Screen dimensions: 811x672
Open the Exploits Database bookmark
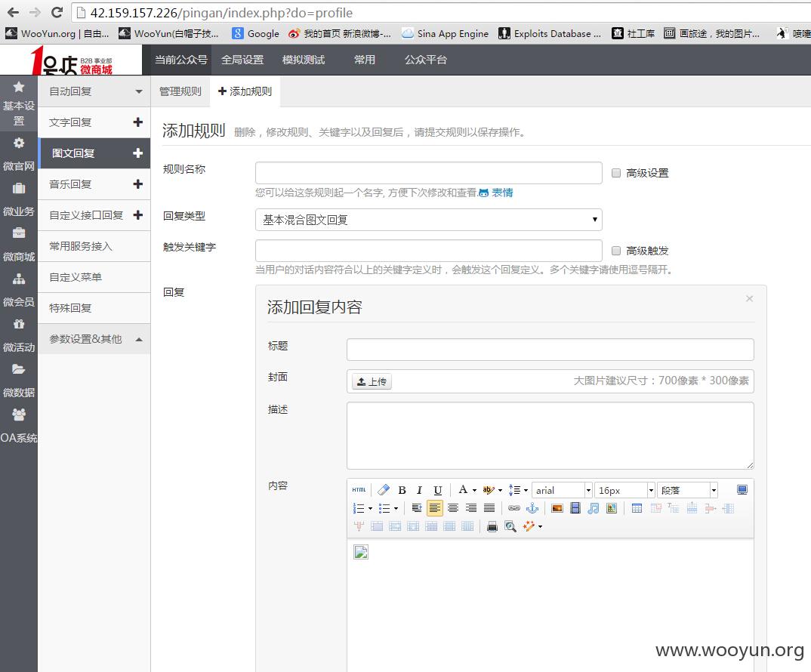click(x=549, y=34)
